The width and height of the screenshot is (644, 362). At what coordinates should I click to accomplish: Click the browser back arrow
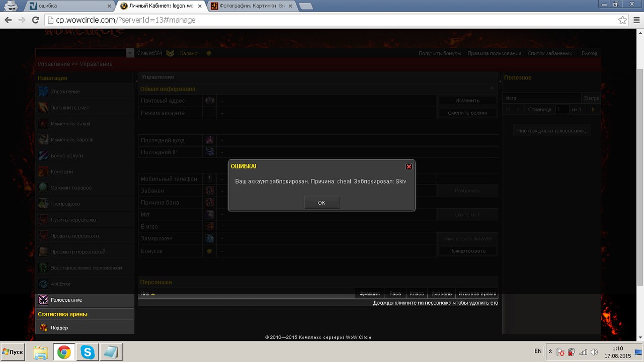click(x=8, y=20)
